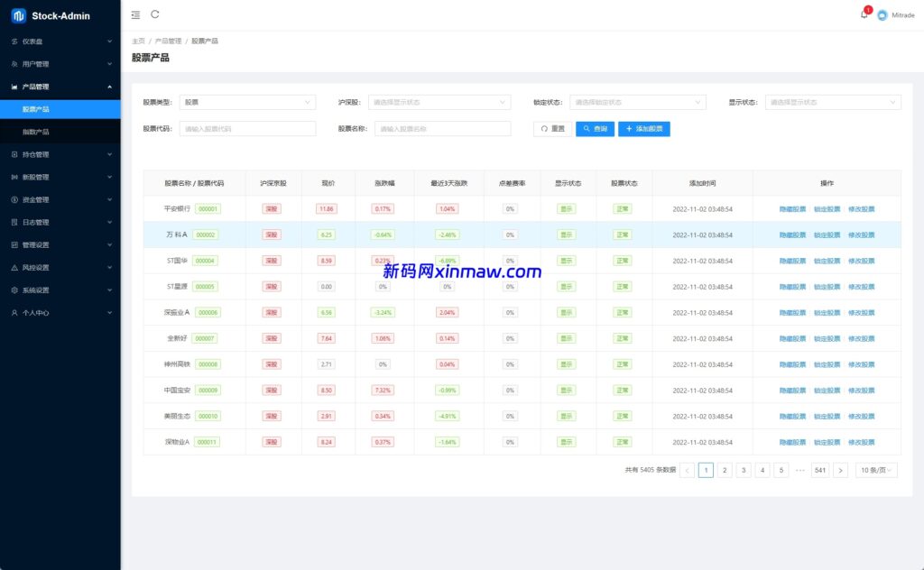Collapse the sidebar with the menu fold icon
This screenshot has height=570, width=924.
coord(135,14)
